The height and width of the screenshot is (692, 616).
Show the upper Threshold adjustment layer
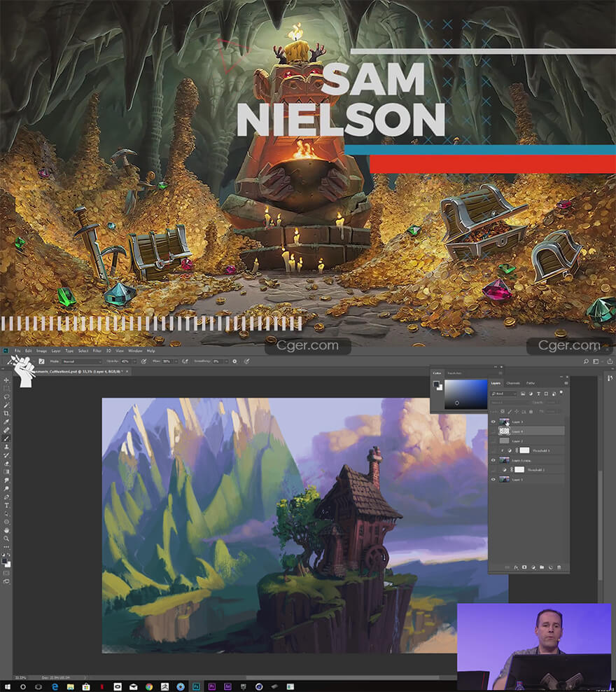coord(493,450)
